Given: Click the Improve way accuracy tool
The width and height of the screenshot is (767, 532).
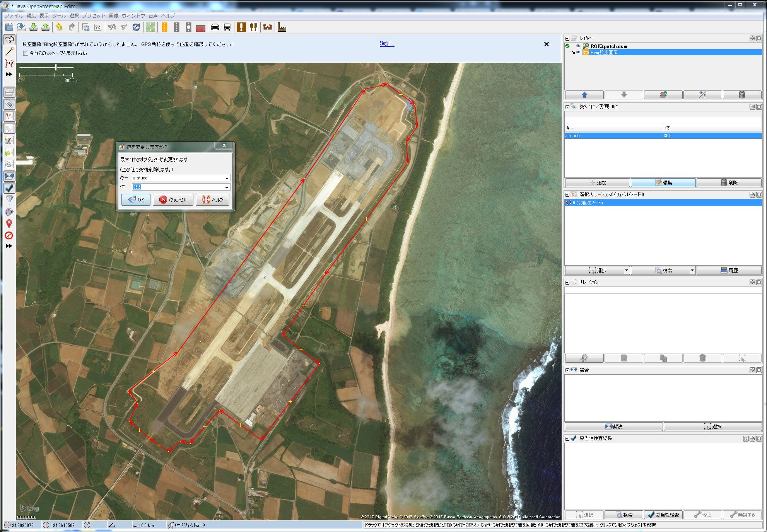Looking at the screenshot, I should click(9, 63).
